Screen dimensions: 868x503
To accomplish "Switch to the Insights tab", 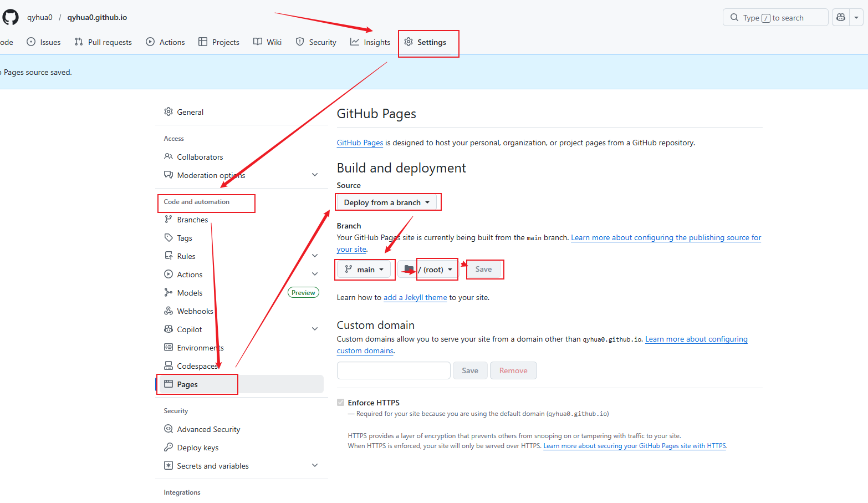I will [370, 42].
